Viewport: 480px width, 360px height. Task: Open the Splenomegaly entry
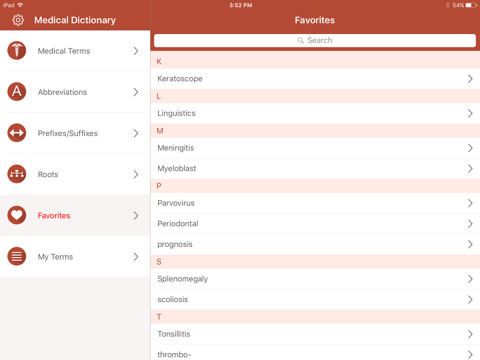tap(315, 279)
